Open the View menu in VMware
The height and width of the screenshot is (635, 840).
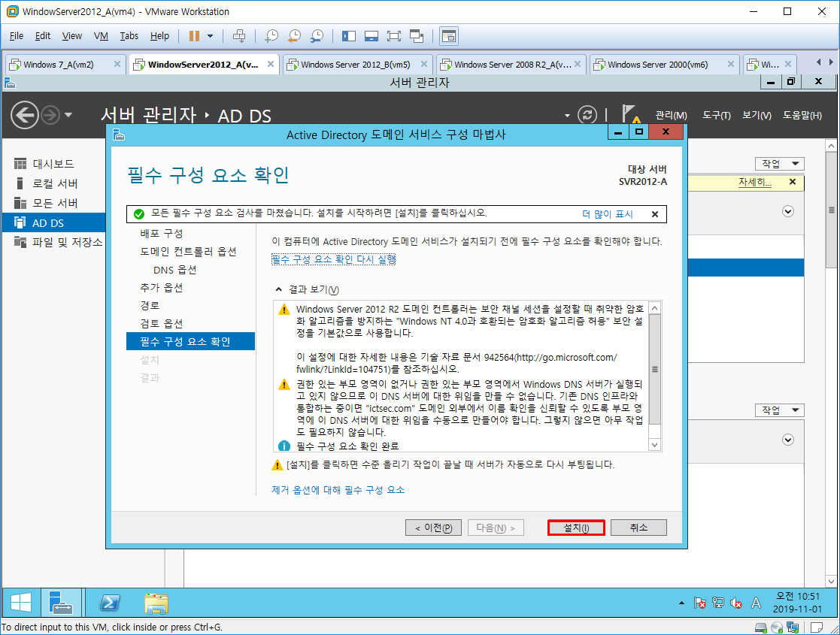pos(71,36)
